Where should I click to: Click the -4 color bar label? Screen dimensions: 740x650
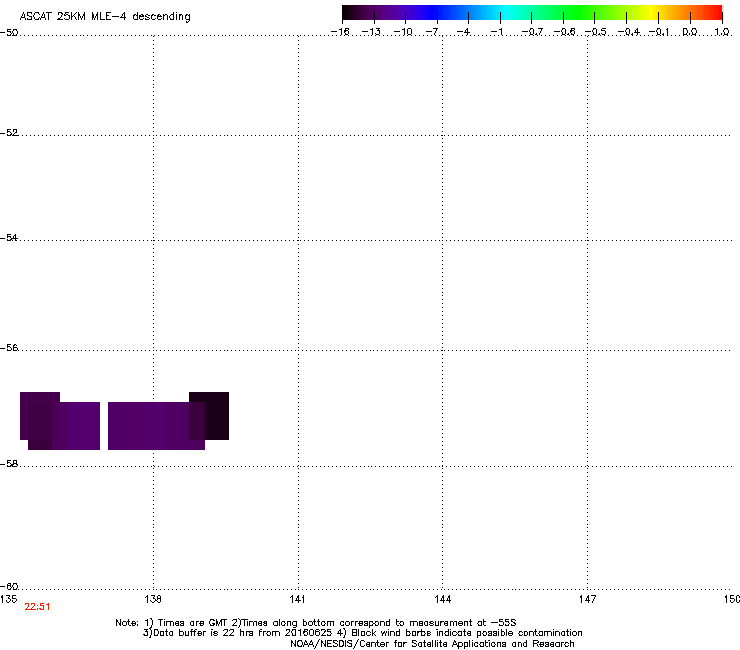463,32
